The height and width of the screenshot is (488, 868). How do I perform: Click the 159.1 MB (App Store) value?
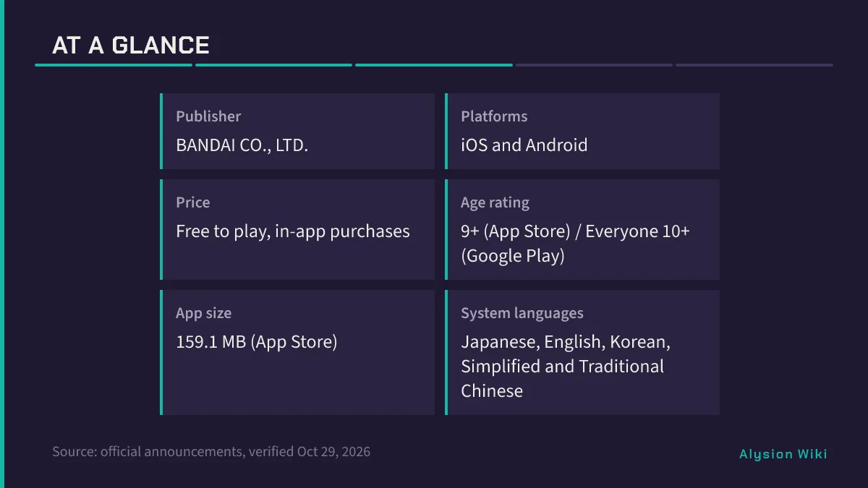257,342
